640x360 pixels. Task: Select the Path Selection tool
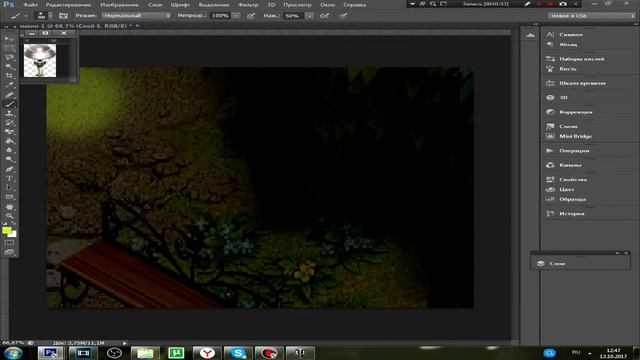(x=9, y=188)
